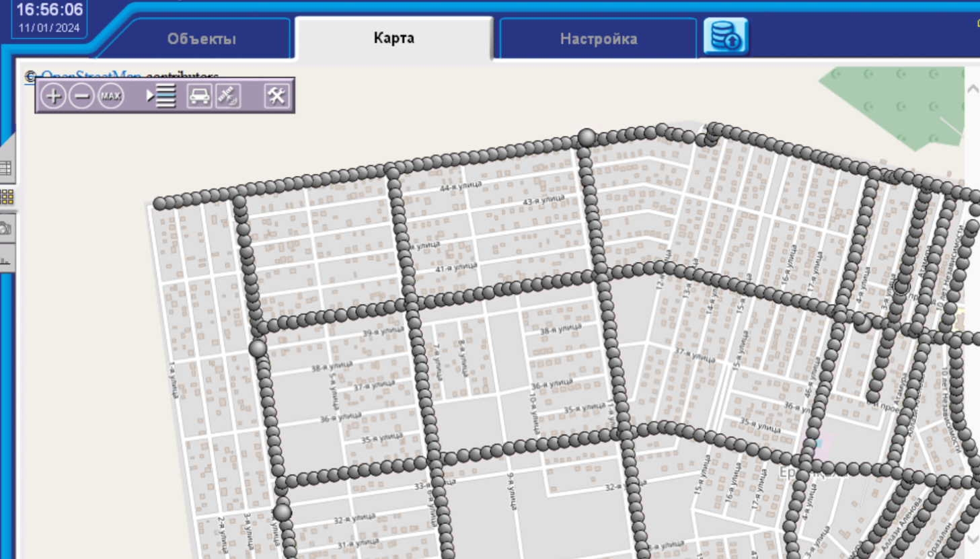980x559 pixels.
Task: Select the Карта tab
Action: click(393, 38)
